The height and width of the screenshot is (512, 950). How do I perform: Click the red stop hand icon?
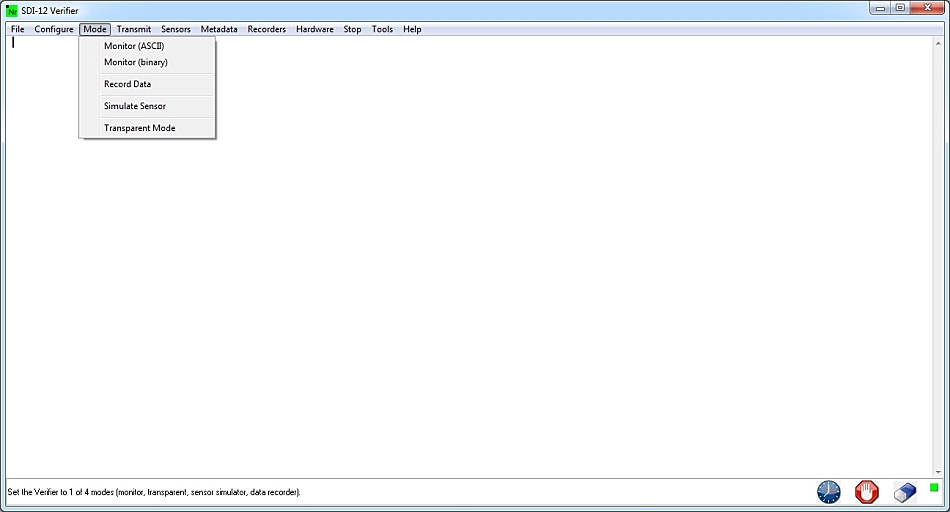[x=866, y=492]
